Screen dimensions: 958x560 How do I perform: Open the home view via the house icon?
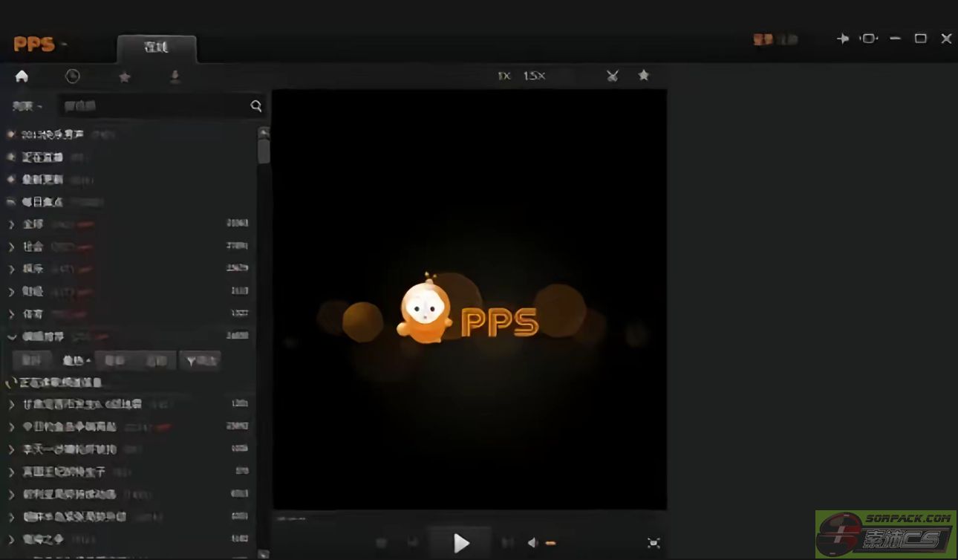pos(22,76)
